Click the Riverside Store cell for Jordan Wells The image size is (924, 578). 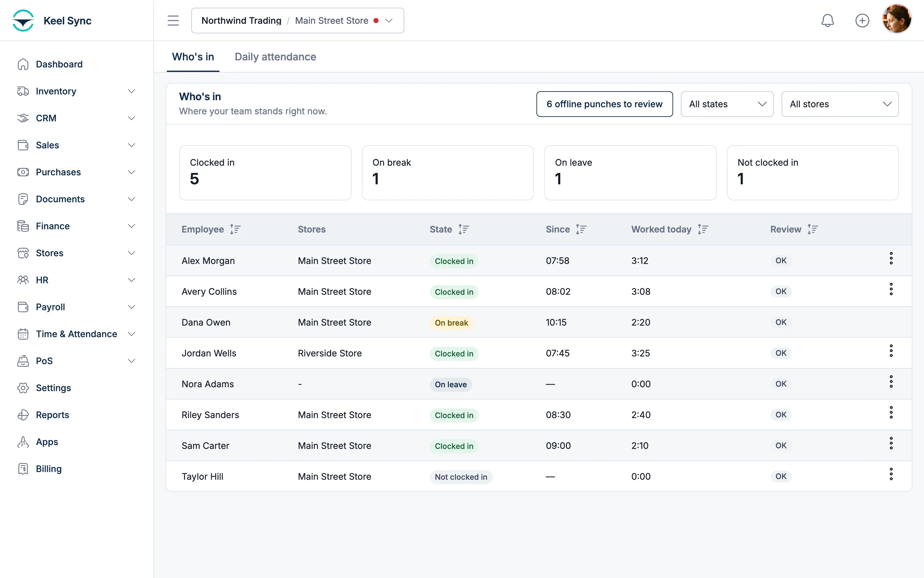(330, 353)
